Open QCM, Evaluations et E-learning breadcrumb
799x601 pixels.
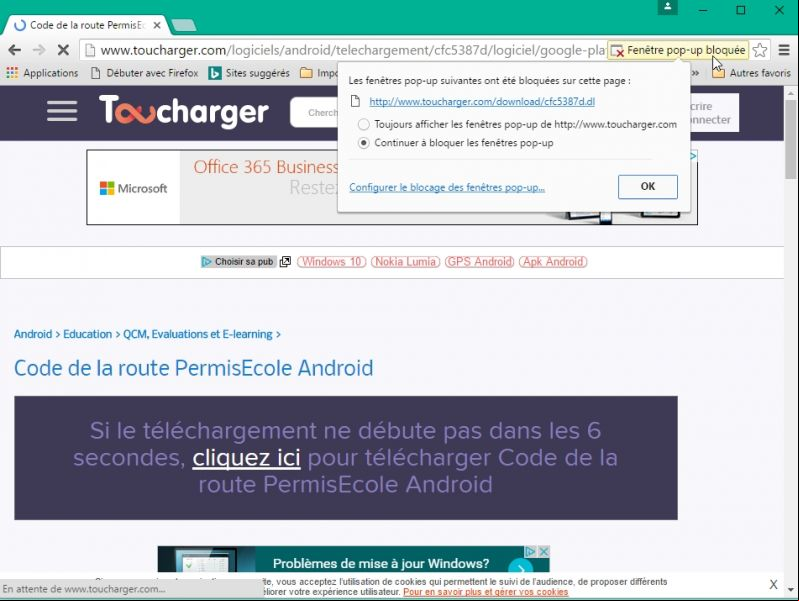pyautogui.click(x=198, y=334)
